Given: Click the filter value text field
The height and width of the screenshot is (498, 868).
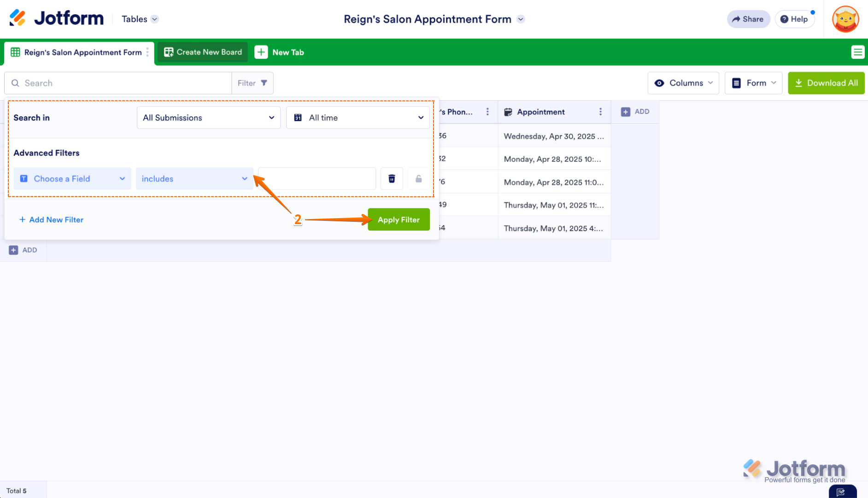Looking at the screenshot, I should pos(317,178).
